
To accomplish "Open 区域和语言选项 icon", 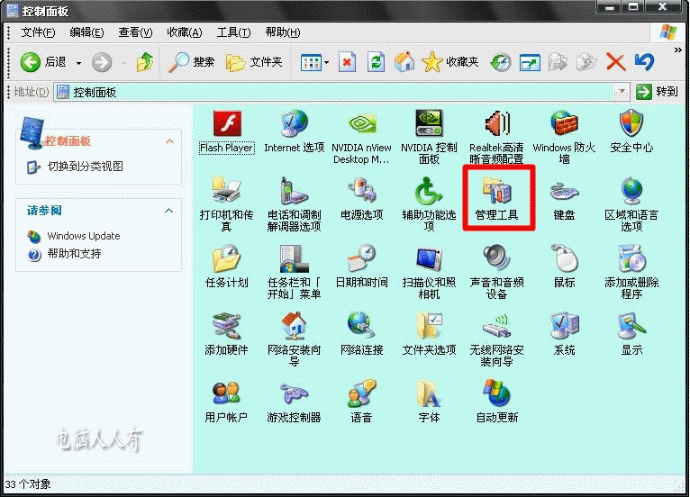I will point(631,204).
